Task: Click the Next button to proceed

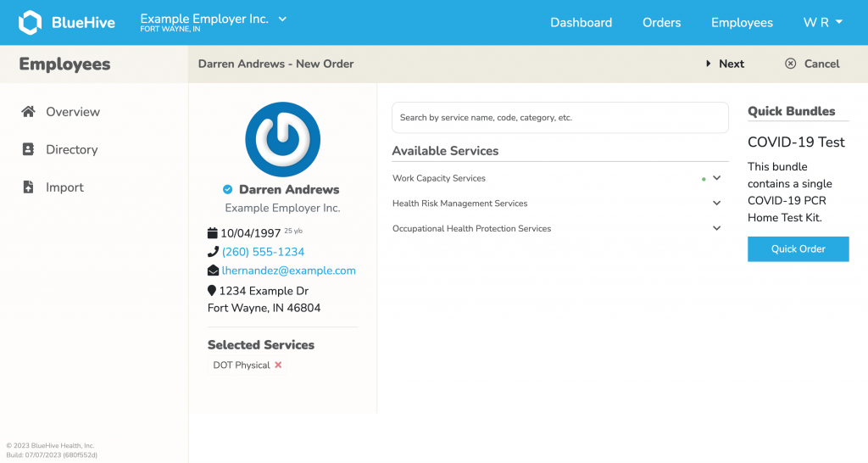Action: pyautogui.click(x=726, y=64)
